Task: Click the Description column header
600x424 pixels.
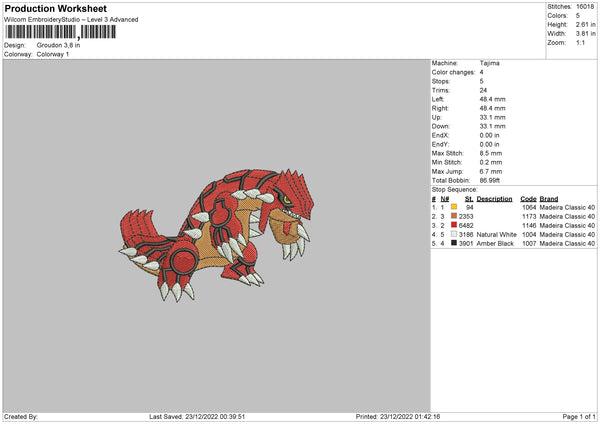Action: click(494, 199)
